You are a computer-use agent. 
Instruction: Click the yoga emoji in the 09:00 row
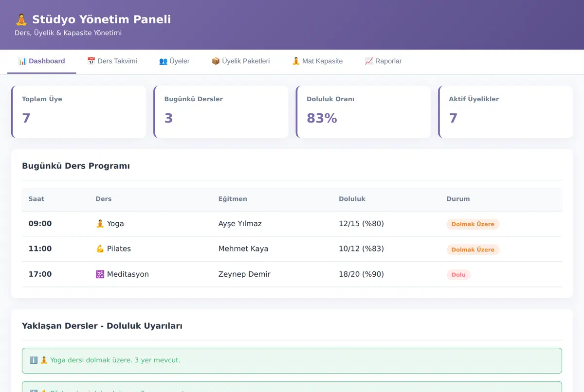pos(100,224)
